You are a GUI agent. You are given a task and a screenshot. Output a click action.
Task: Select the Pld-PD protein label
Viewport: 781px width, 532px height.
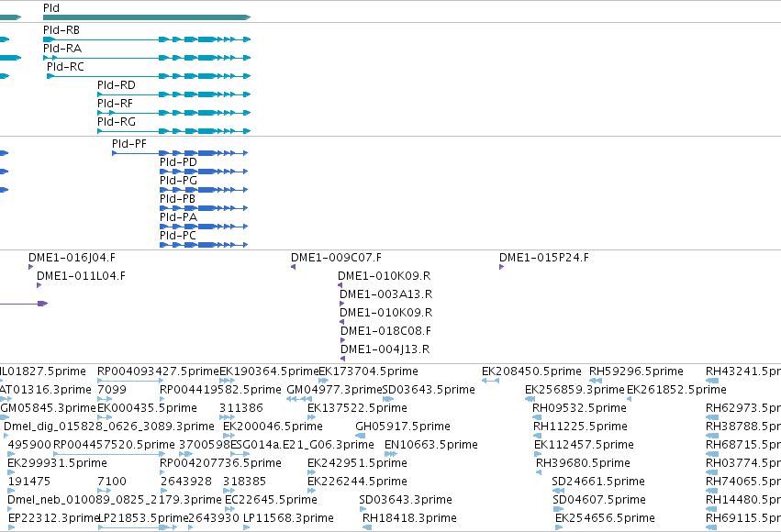click(x=178, y=162)
